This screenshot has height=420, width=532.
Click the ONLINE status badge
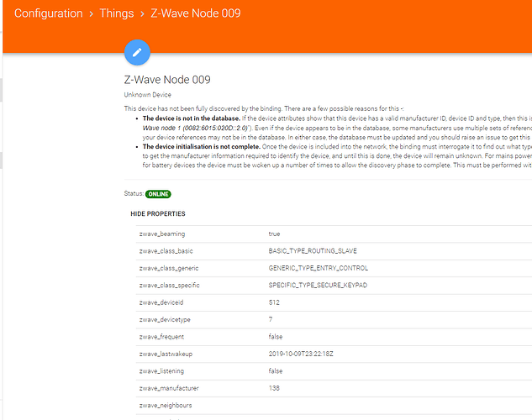pos(158,194)
